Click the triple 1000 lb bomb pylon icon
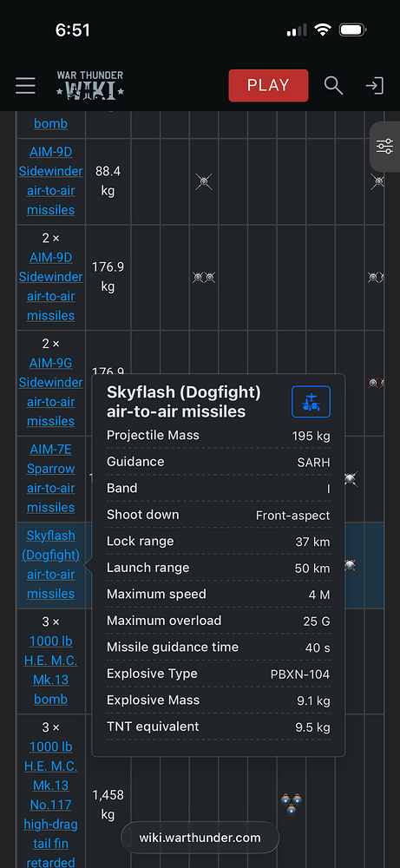This screenshot has height=868, width=400. 291,805
